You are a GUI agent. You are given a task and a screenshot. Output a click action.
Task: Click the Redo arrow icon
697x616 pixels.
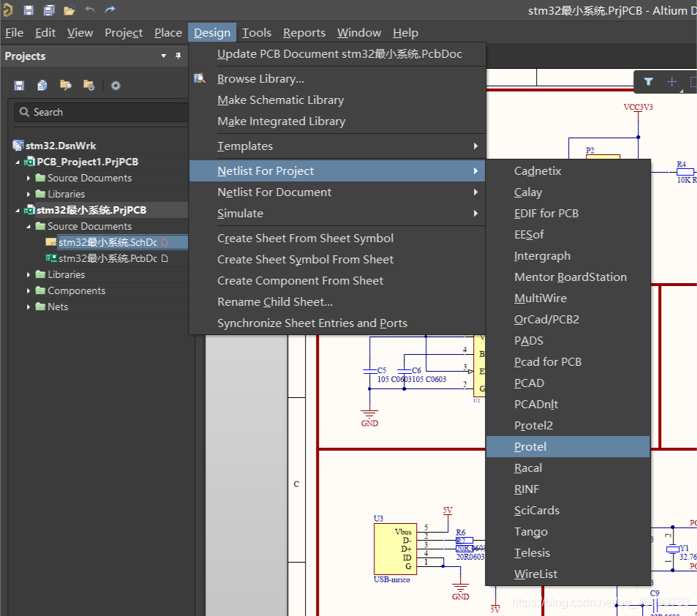[110, 10]
